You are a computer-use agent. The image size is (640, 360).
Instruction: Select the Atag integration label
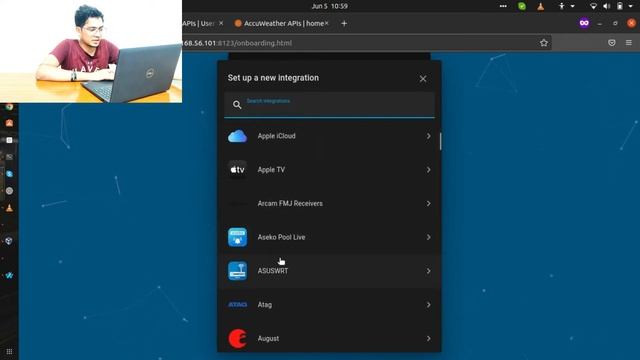(x=264, y=304)
